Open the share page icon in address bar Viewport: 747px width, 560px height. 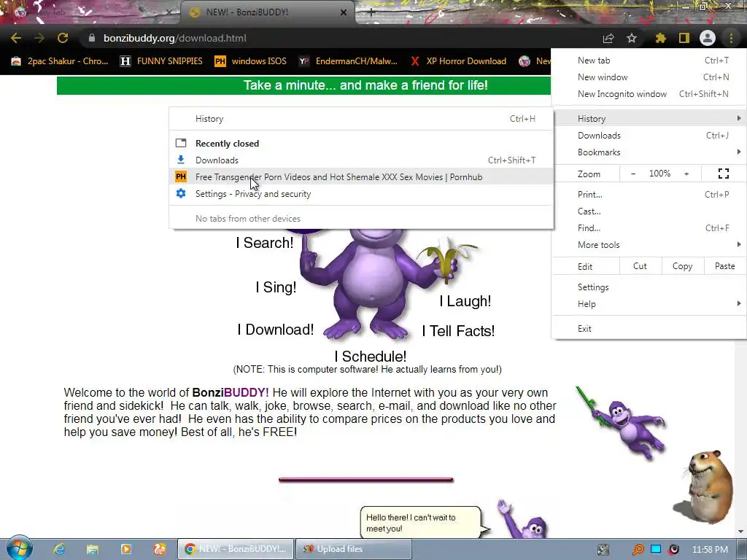click(x=608, y=38)
